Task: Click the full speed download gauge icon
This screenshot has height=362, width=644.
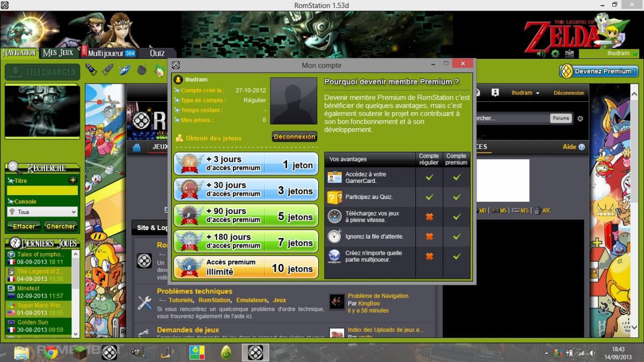Action: point(335,217)
